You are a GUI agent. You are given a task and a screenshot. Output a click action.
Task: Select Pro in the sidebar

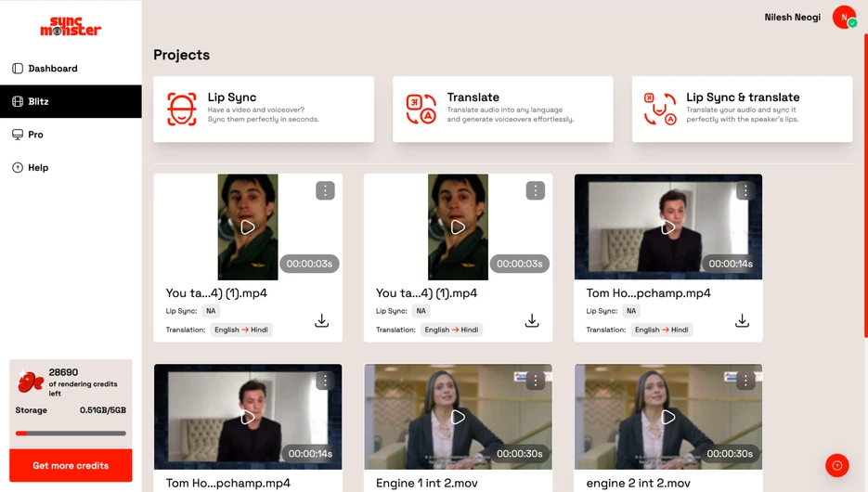[35, 135]
